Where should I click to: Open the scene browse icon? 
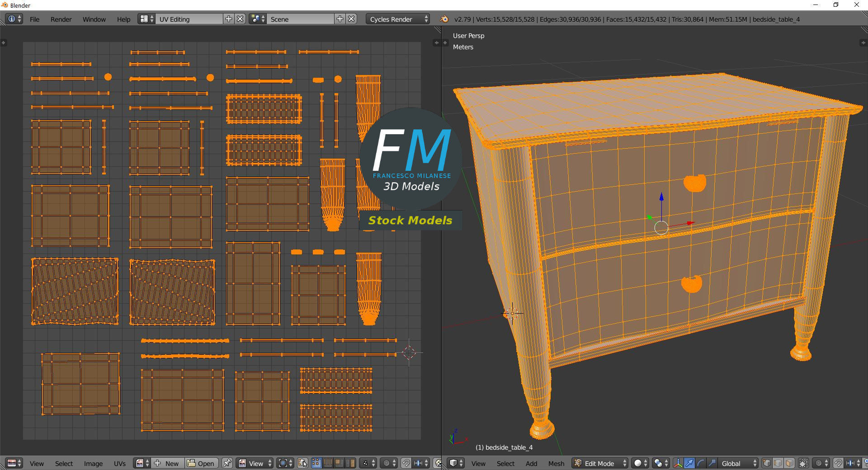pos(258,19)
